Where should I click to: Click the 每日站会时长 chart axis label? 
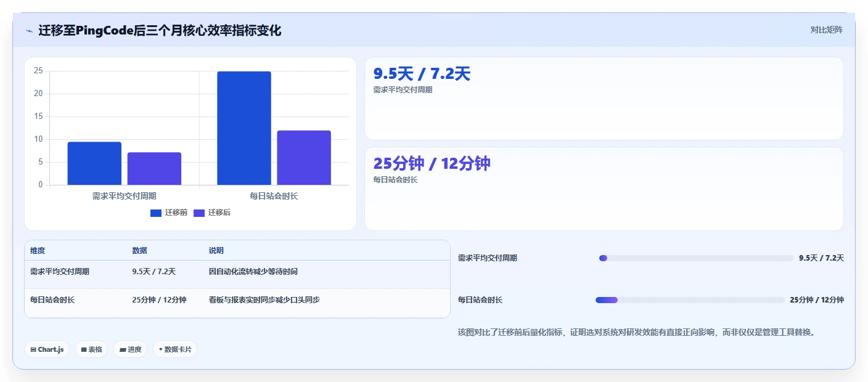pyautogui.click(x=274, y=196)
